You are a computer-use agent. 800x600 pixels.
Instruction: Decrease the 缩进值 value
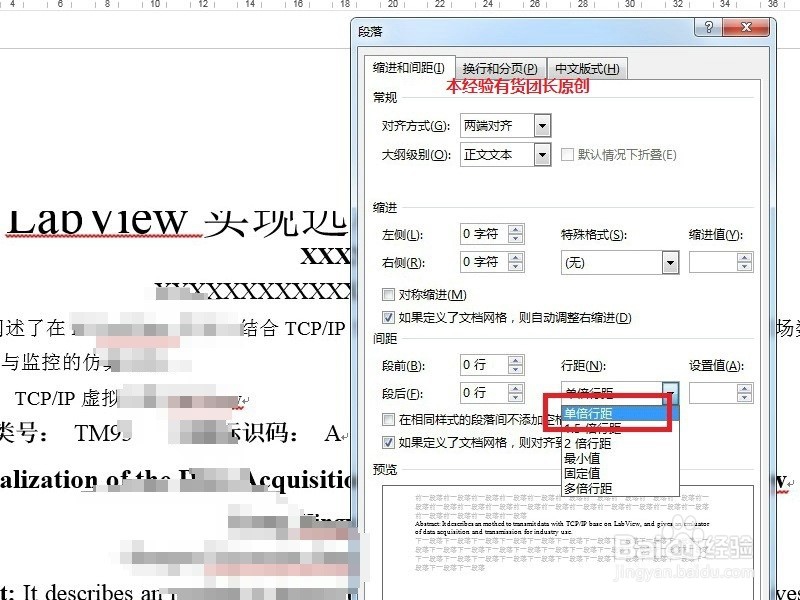pyautogui.click(x=744, y=268)
